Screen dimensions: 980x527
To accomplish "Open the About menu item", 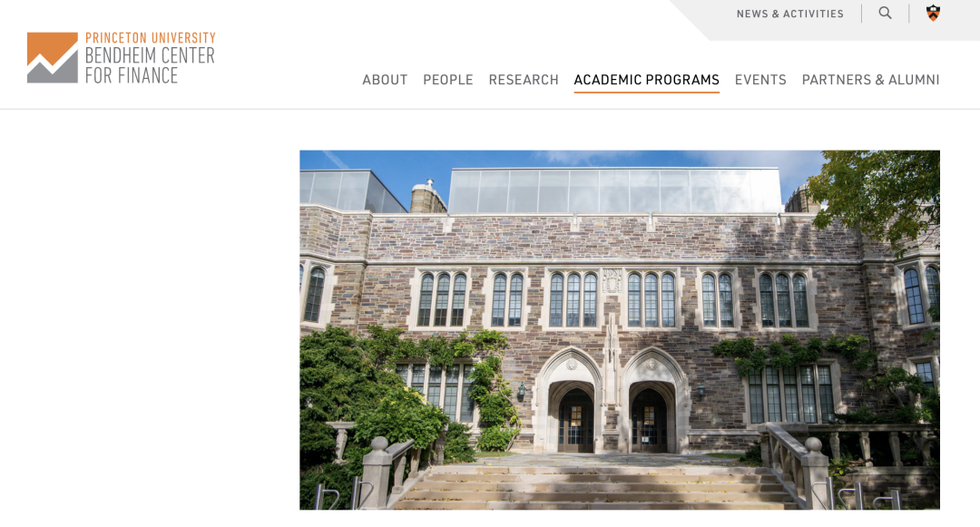I will pyautogui.click(x=385, y=80).
